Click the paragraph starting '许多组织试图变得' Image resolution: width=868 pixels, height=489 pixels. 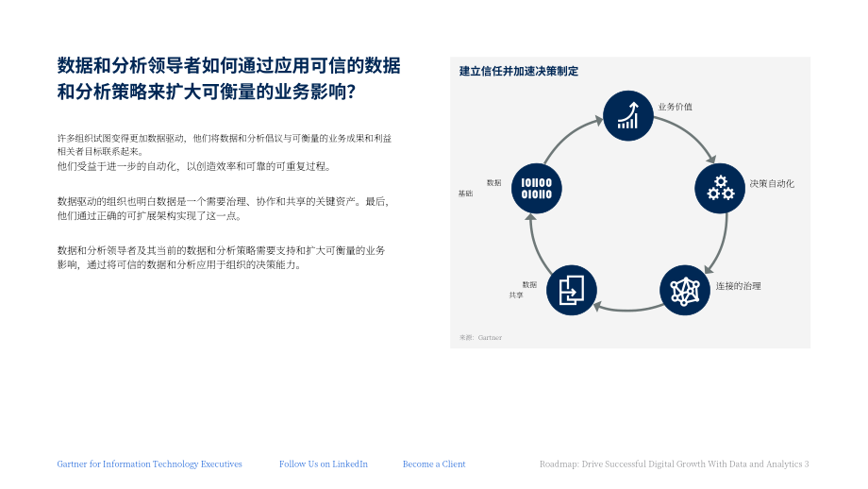[x=225, y=144]
